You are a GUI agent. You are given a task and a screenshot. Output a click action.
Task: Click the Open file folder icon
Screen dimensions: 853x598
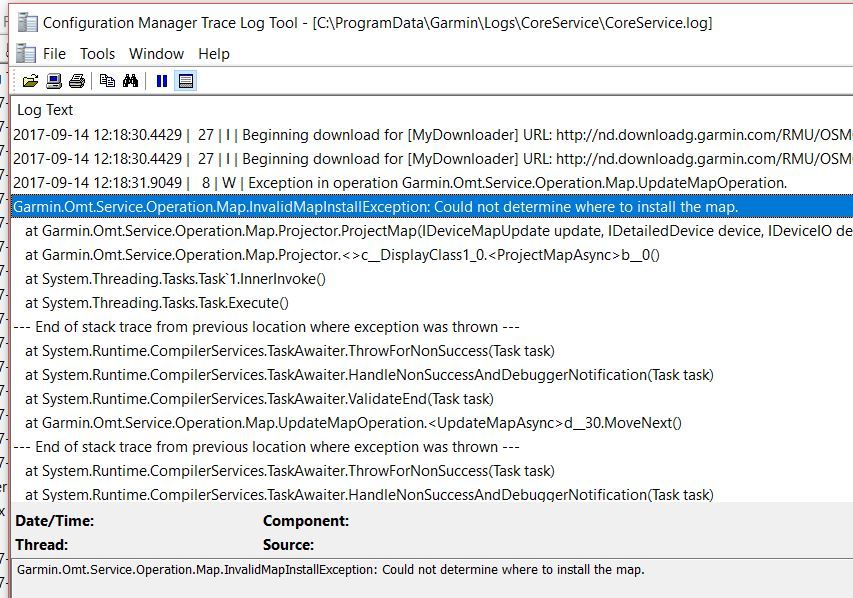[30, 81]
